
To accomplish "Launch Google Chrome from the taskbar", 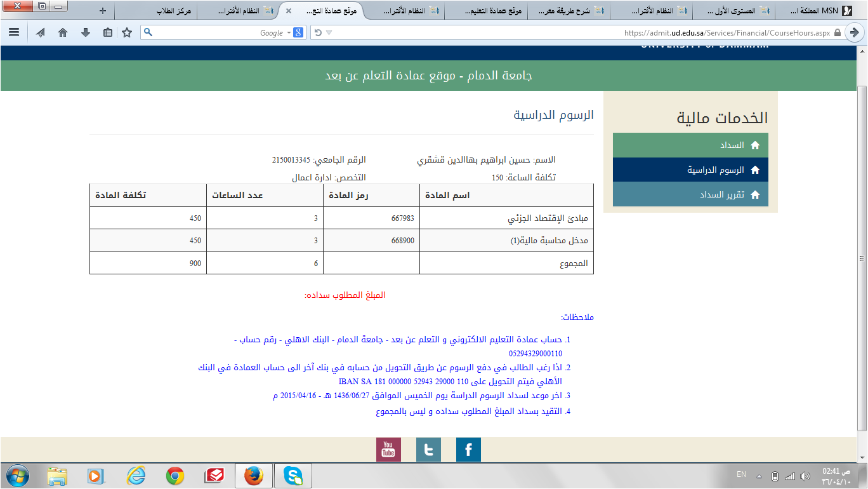I will [x=175, y=476].
